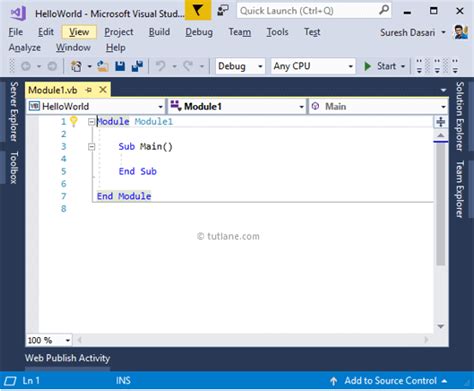This screenshot has width=474, height=391.
Task: Click the status bar window icon beside Ln 1
Action: [x=10, y=381]
